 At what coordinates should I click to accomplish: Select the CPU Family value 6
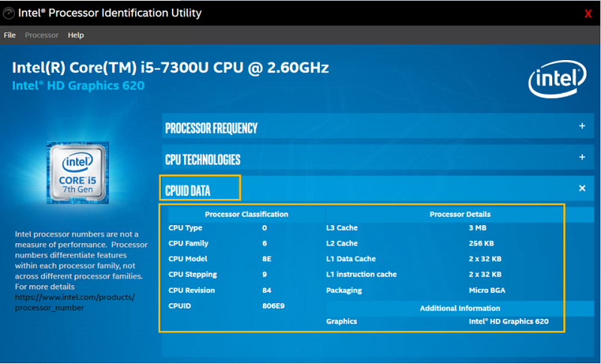coord(264,243)
